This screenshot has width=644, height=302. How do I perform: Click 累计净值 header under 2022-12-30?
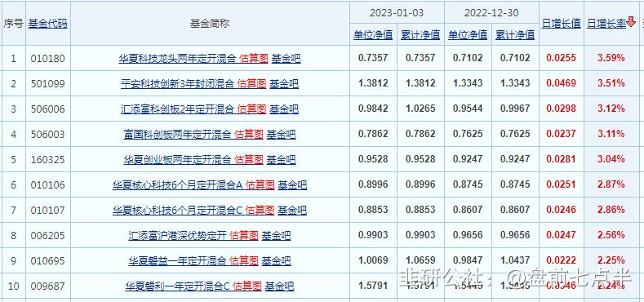coord(514,35)
